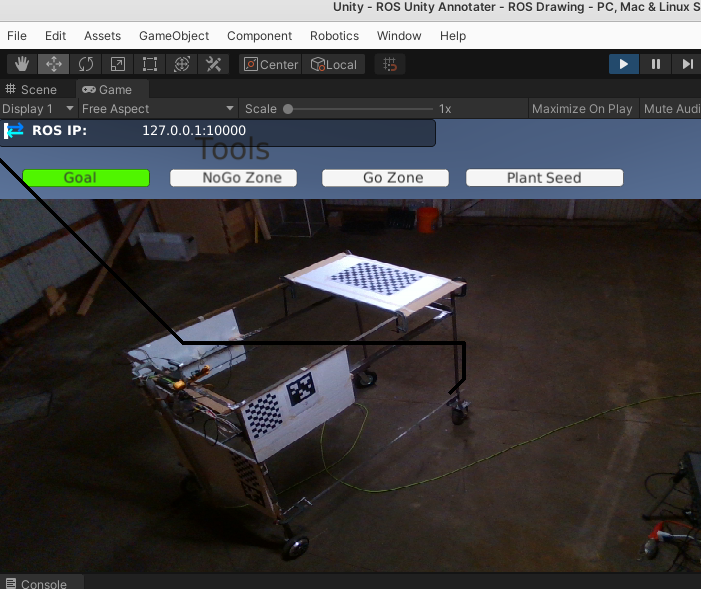This screenshot has width=701, height=589.
Task: Toggle handle rotation Local button
Action: pos(334,64)
